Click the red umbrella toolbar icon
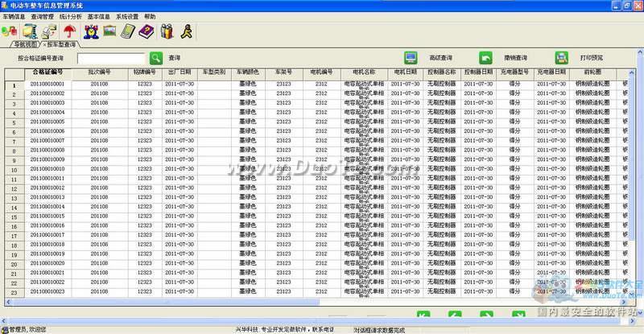Viewport: 644px width, 334px height. [69, 31]
